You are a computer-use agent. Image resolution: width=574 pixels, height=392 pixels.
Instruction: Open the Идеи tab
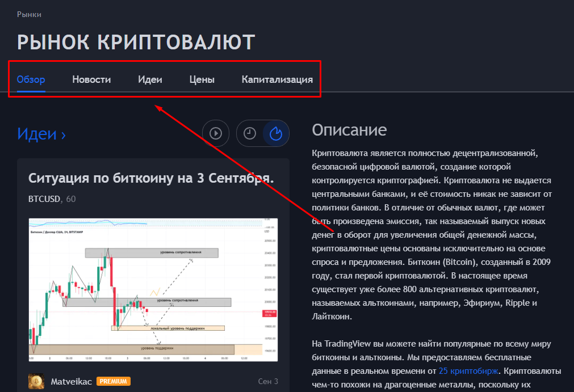pos(150,79)
